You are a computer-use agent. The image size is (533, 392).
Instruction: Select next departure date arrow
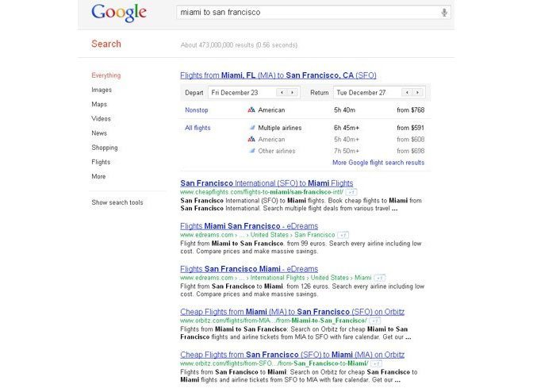pyautogui.click(x=292, y=93)
